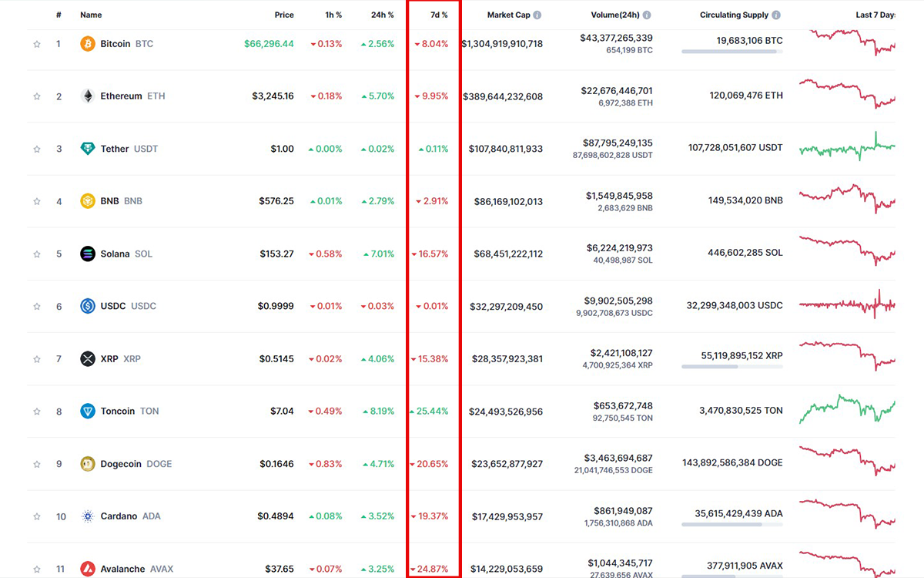This screenshot has height=578, width=924.
Task: Open the Cardano ADA coin page
Action: click(x=130, y=516)
